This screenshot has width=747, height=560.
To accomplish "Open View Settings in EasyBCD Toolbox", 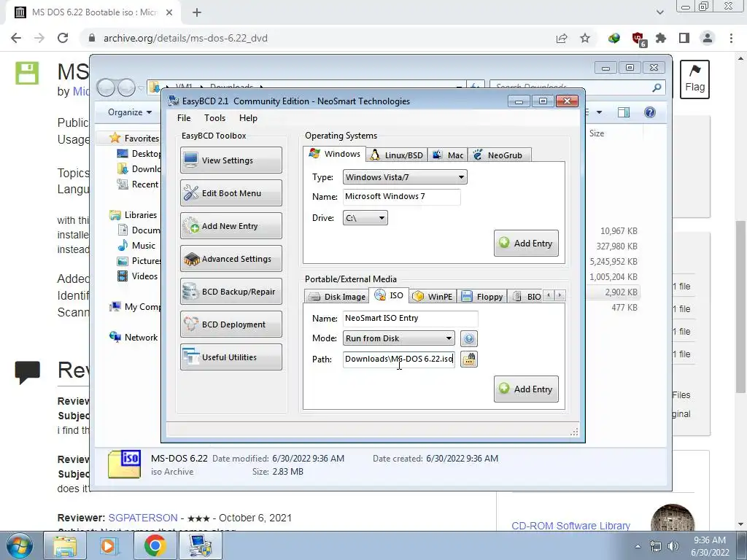I will (x=231, y=160).
